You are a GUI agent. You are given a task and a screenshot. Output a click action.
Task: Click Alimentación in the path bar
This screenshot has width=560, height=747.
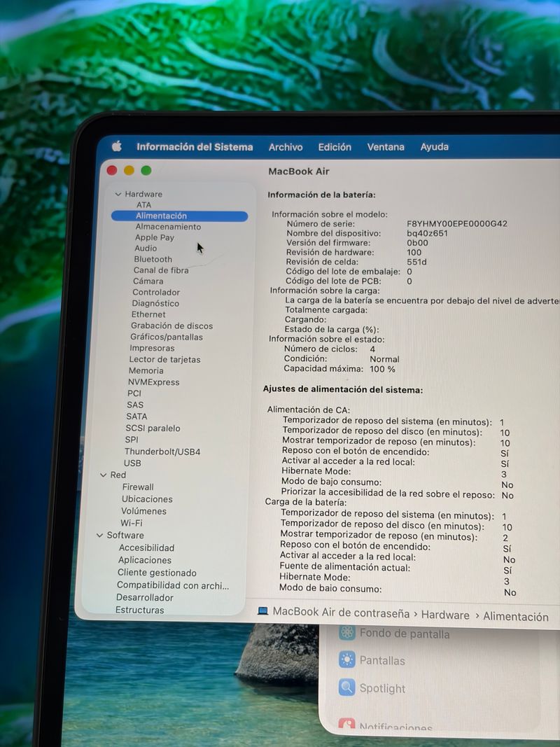click(516, 617)
